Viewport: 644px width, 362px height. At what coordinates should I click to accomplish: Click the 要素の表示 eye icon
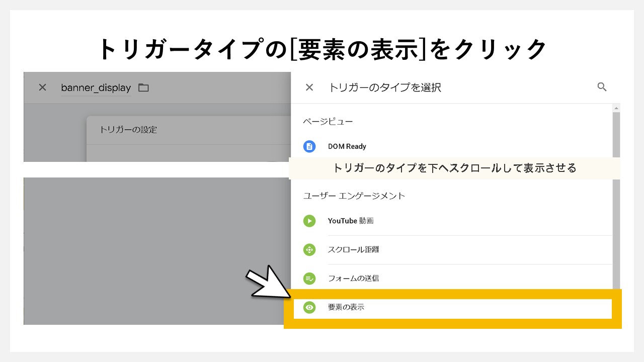tap(309, 307)
